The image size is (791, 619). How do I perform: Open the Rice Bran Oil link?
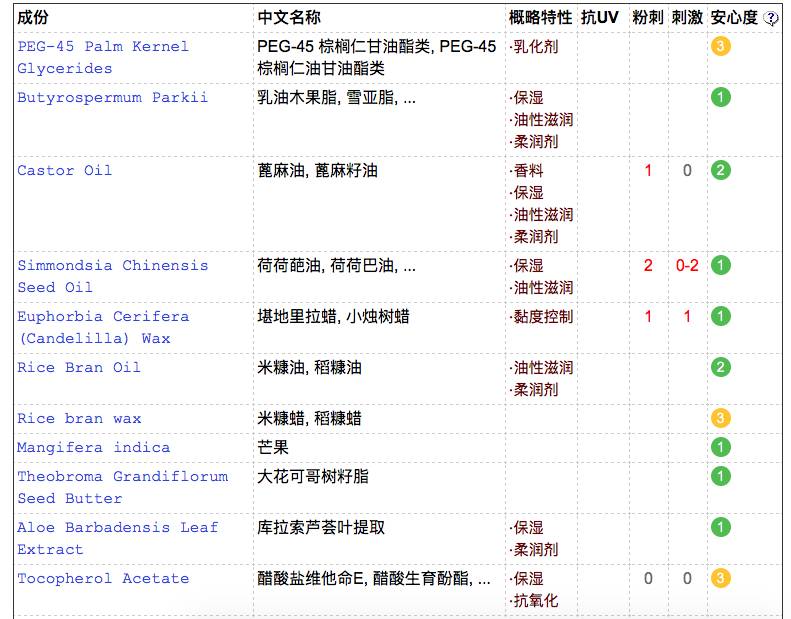click(x=79, y=367)
